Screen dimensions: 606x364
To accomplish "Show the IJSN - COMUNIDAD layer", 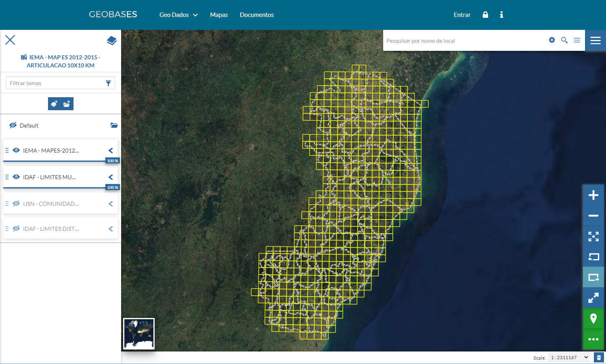I will (x=16, y=204).
